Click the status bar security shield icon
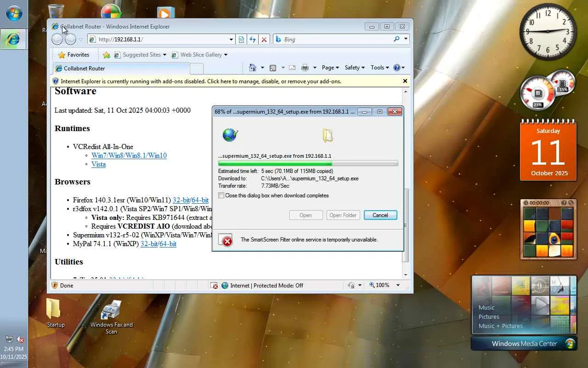 (x=55, y=286)
